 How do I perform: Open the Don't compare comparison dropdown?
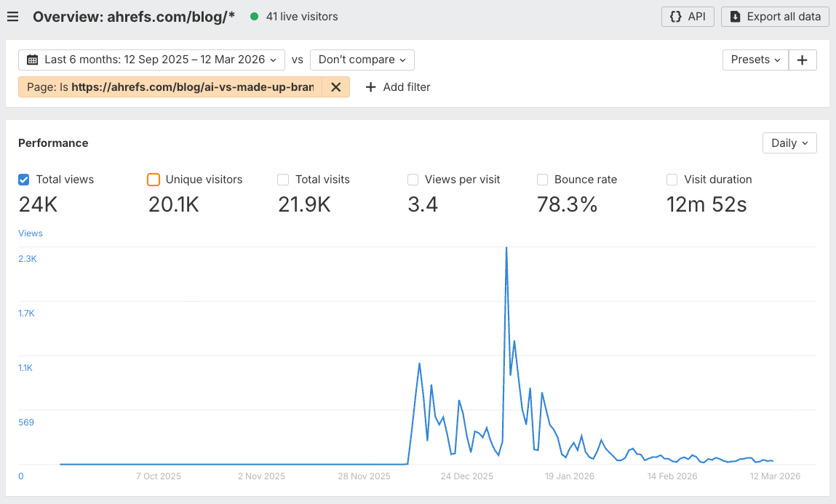pyautogui.click(x=362, y=60)
